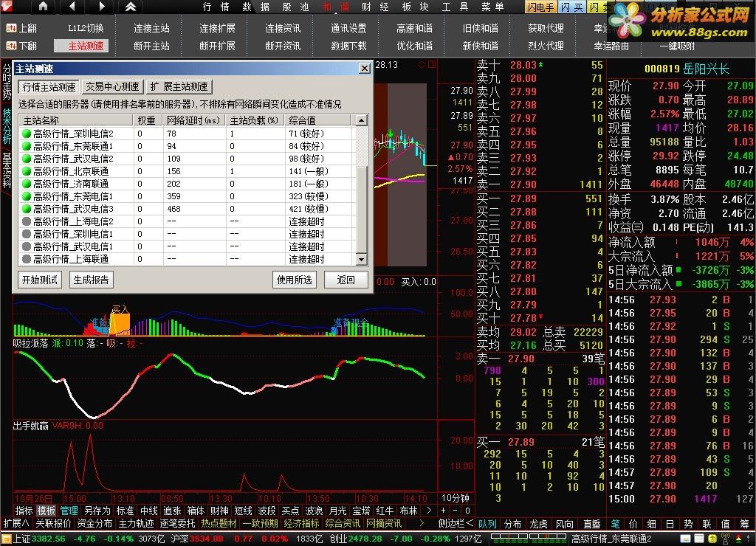The image size is (756, 546).
Task: Go to the Home icon in top bar
Action: [x=43, y=6]
